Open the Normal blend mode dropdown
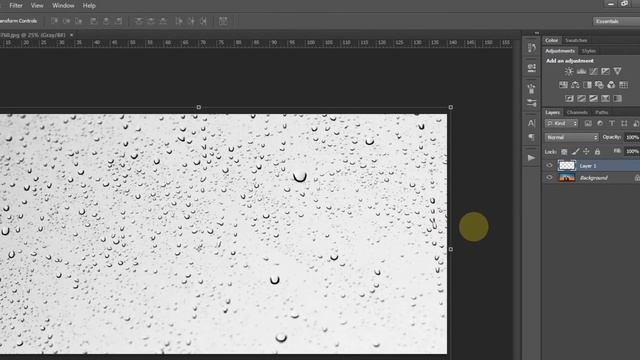 click(x=571, y=137)
